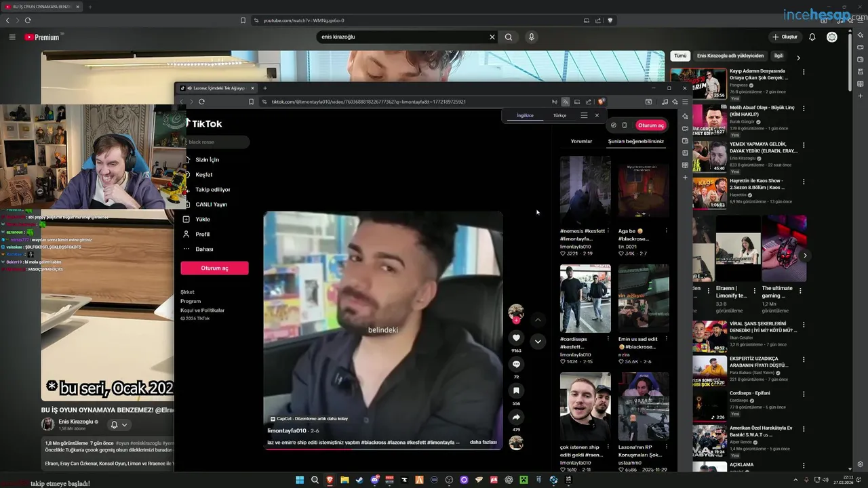Open the Şirket footer link on TikTok
Screen dimensions: 868x488
pos(187,292)
